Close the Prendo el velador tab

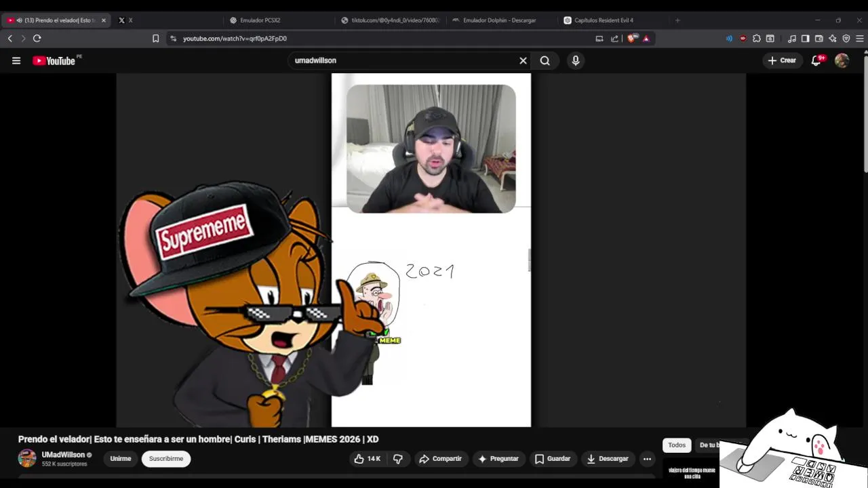104,20
